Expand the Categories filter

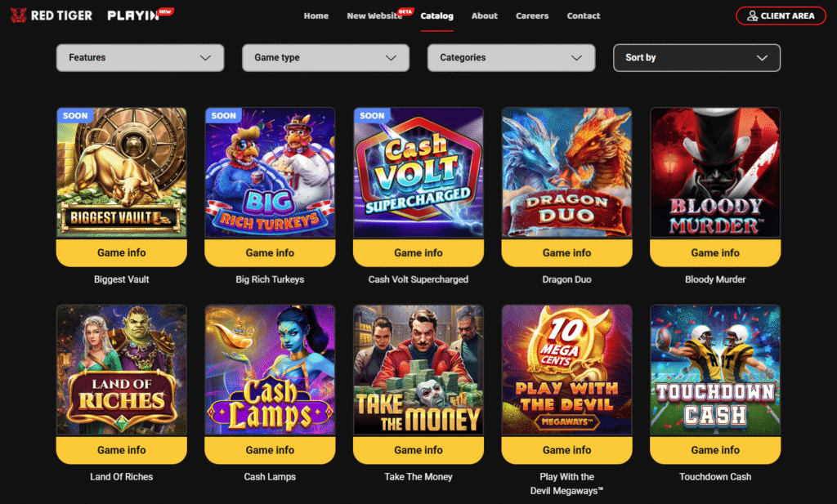click(x=511, y=58)
